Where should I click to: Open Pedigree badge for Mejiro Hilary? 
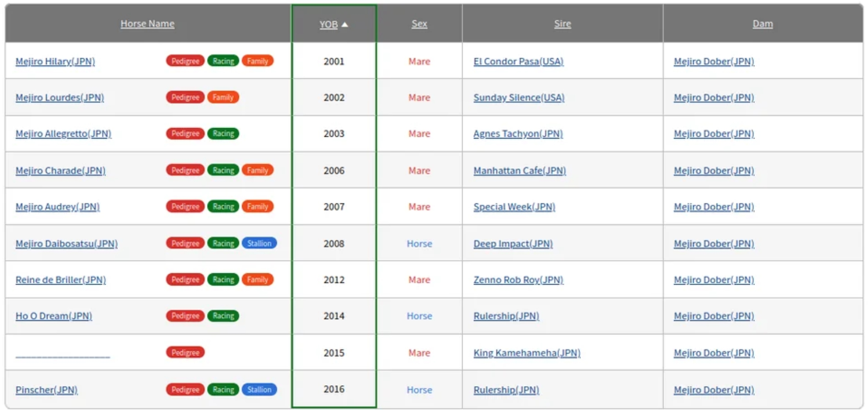click(x=185, y=61)
